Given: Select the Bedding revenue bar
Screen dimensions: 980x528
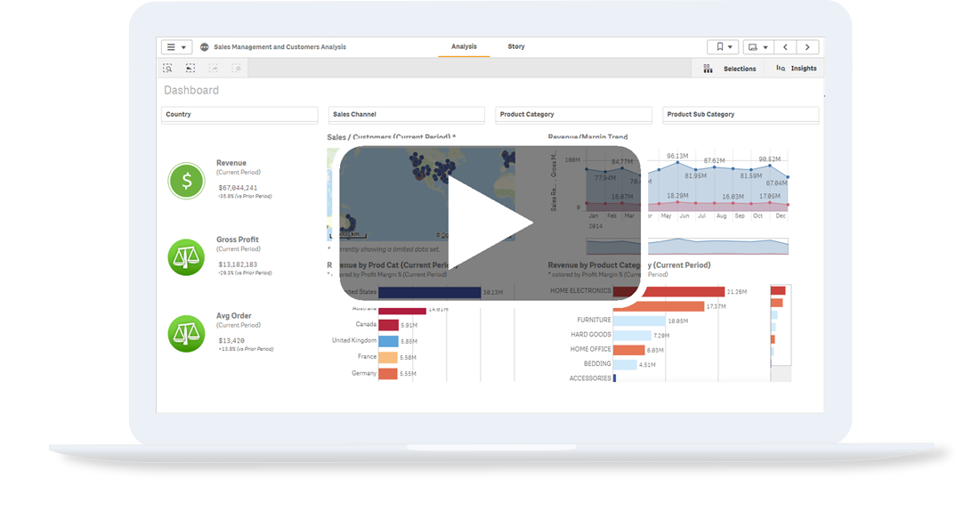Looking at the screenshot, I should coord(625,364).
